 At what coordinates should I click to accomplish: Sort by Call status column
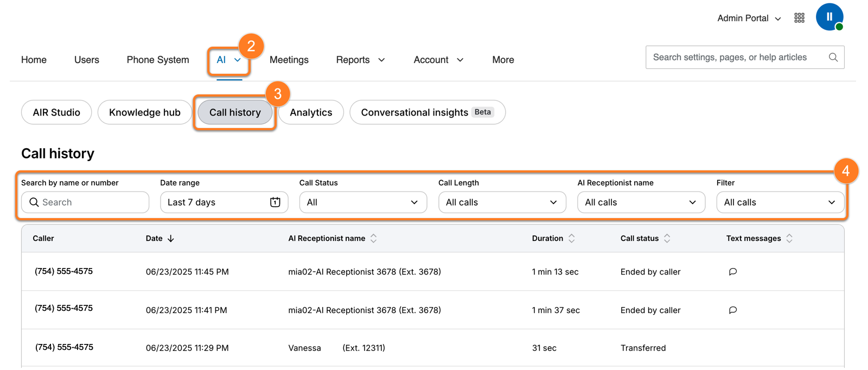click(x=667, y=239)
